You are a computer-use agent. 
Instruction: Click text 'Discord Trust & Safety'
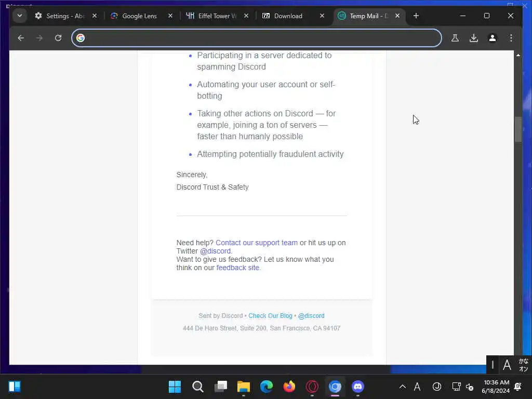click(x=212, y=187)
